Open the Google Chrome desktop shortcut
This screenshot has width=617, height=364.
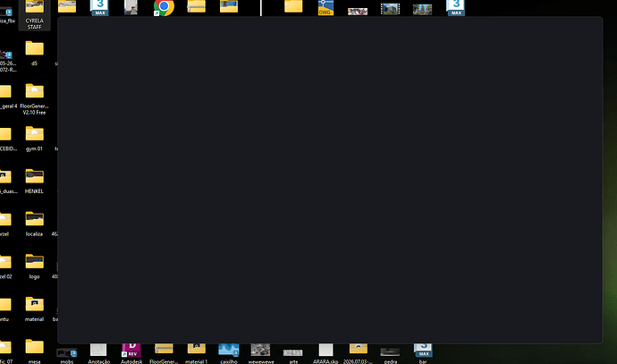(164, 7)
